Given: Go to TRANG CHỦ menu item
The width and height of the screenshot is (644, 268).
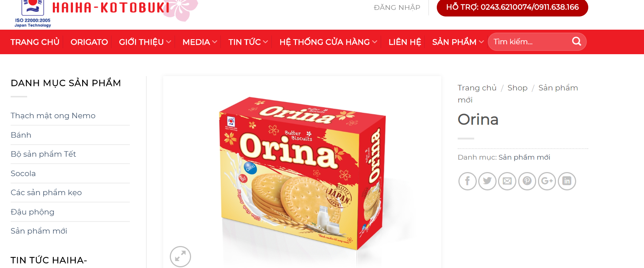Looking at the screenshot, I should coord(35,42).
